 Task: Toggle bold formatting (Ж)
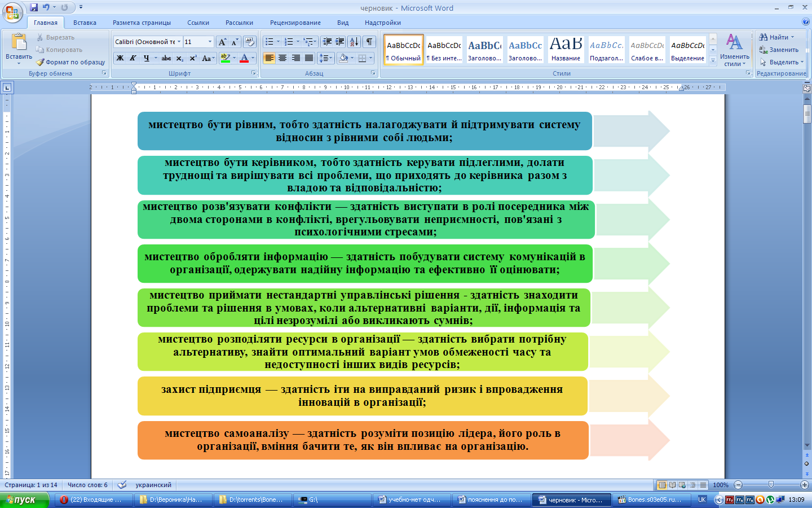[x=120, y=58]
